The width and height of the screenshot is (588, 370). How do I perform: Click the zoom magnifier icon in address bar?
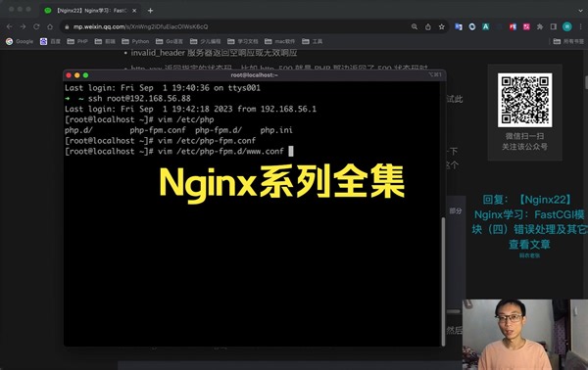point(415,26)
